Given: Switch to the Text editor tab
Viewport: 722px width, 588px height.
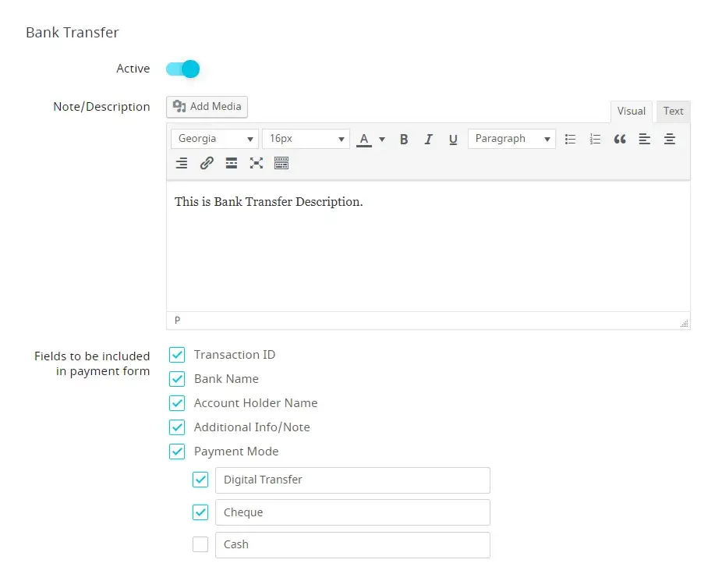Looking at the screenshot, I should coord(673,112).
